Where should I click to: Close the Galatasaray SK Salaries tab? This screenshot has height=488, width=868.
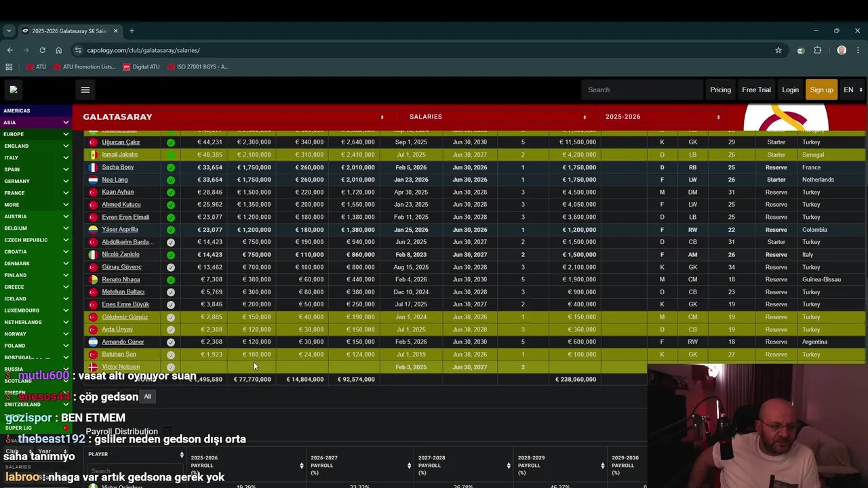[115, 30]
